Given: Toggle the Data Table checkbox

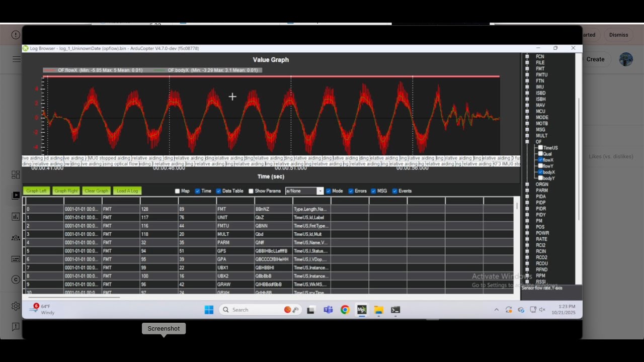Looking at the screenshot, I should click(218, 191).
